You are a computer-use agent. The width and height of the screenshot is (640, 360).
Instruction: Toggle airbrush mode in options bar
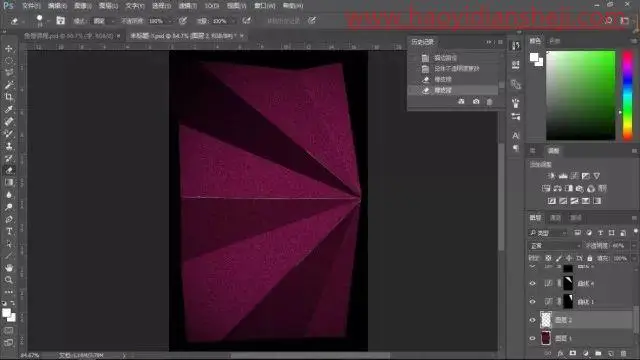pyautogui.click(x=247, y=20)
